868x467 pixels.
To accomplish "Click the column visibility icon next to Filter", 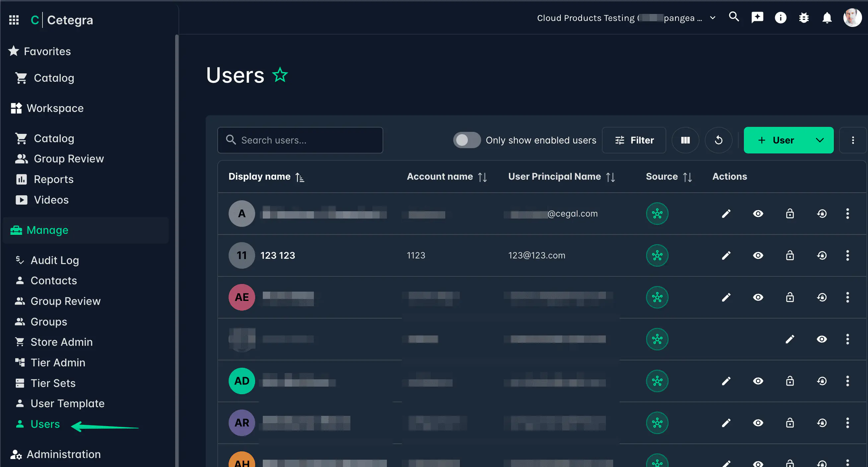I will (686, 140).
